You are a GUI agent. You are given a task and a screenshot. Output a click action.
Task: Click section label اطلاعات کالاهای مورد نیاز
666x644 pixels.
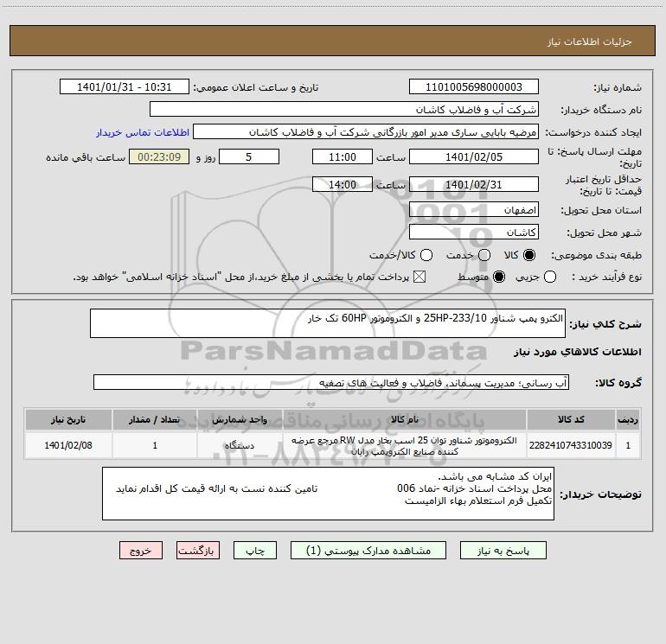pyautogui.click(x=577, y=352)
